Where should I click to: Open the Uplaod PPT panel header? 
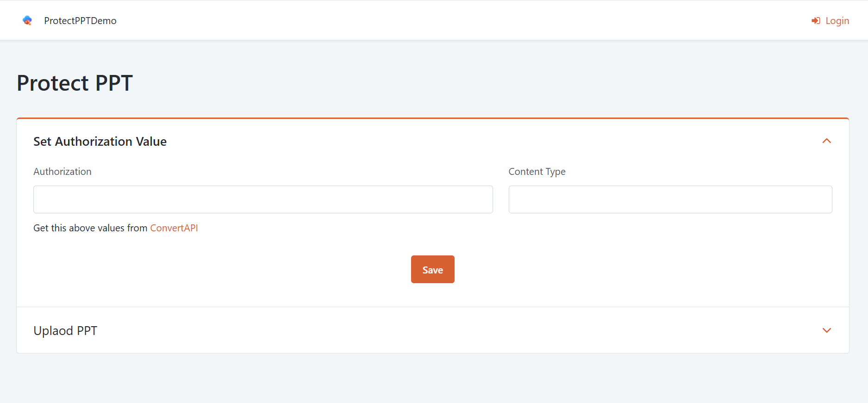coord(65,330)
